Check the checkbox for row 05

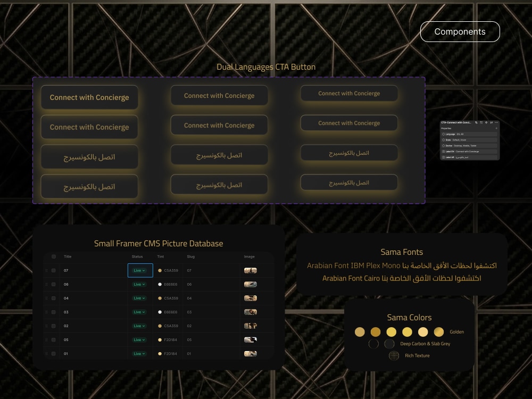coord(54,339)
